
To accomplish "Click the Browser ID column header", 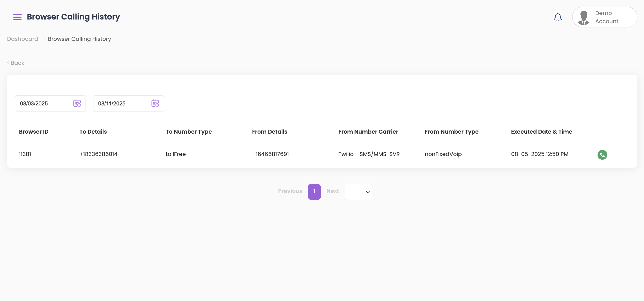I will pos(34,132).
